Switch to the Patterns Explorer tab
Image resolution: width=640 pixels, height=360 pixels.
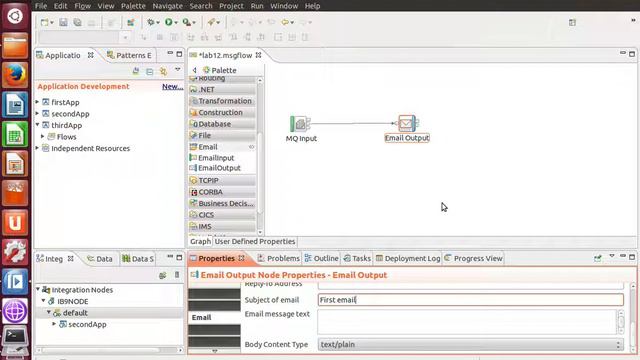[x=129, y=55]
